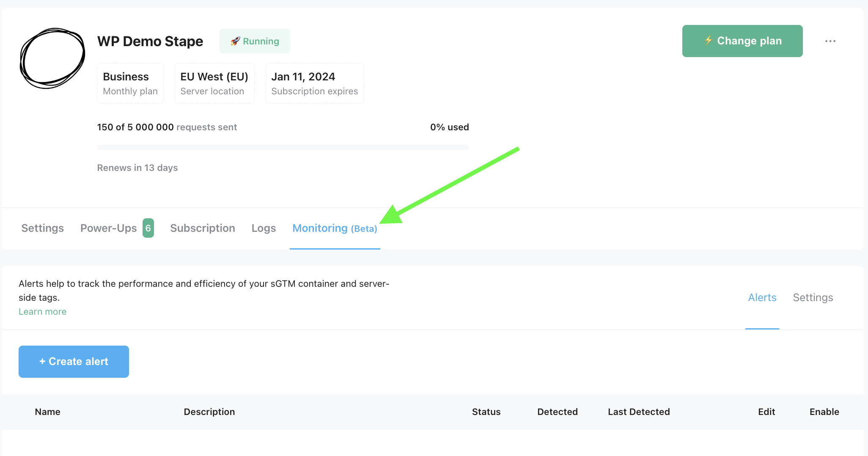The width and height of the screenshot is (868, 456).
Task: Switch to the Settings tab
Action: pos(42,228)
